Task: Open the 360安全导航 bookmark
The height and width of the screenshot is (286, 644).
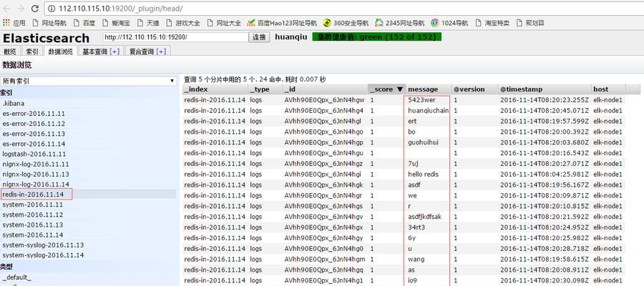Action: (x=346, y=23)
